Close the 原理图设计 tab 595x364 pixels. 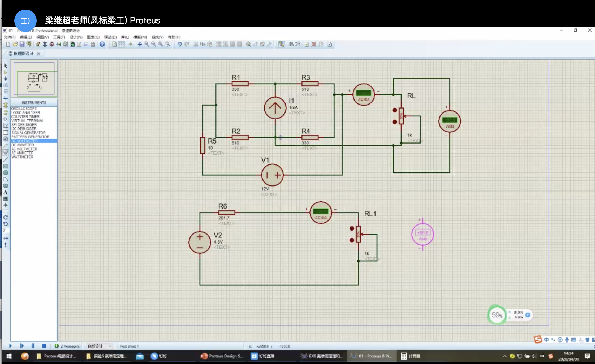pyautogui.click(x=38, y=54)
